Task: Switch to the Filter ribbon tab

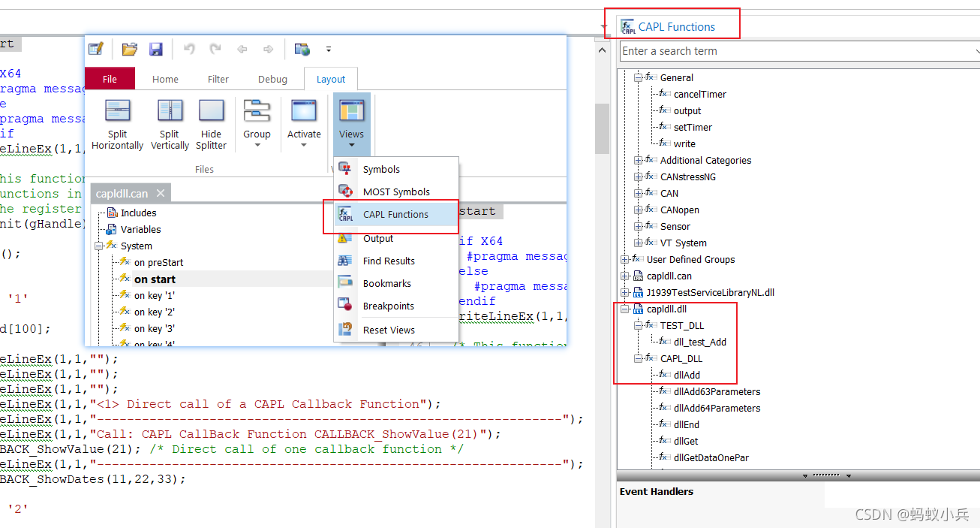Action: pyautogui.click(x=218, y=79)
